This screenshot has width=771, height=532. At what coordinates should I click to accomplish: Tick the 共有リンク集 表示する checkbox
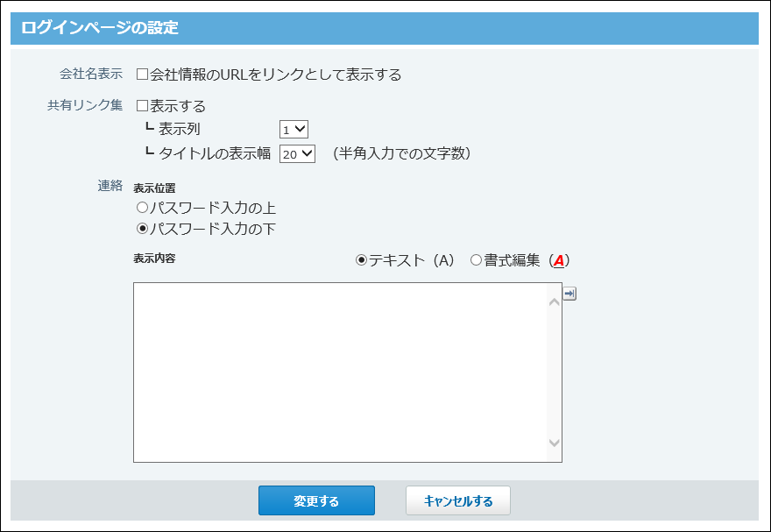[x=142, y=106]
